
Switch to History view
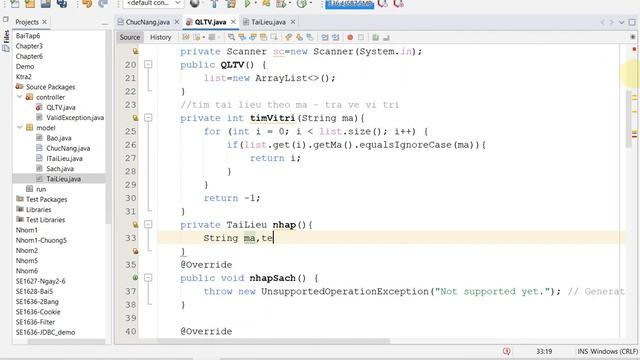pos(160,37)
